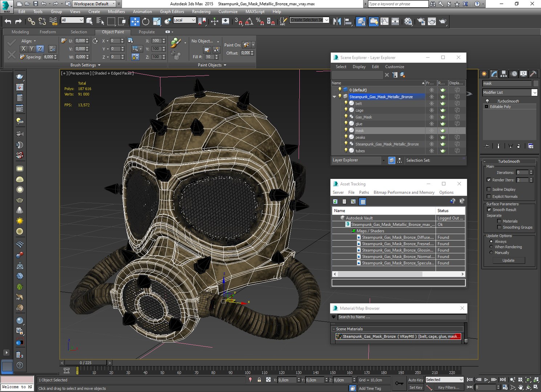Click the Sort by Layer icon in Layer Explorer
Screen dimensions: 541x392
click(x=392, y=160)
